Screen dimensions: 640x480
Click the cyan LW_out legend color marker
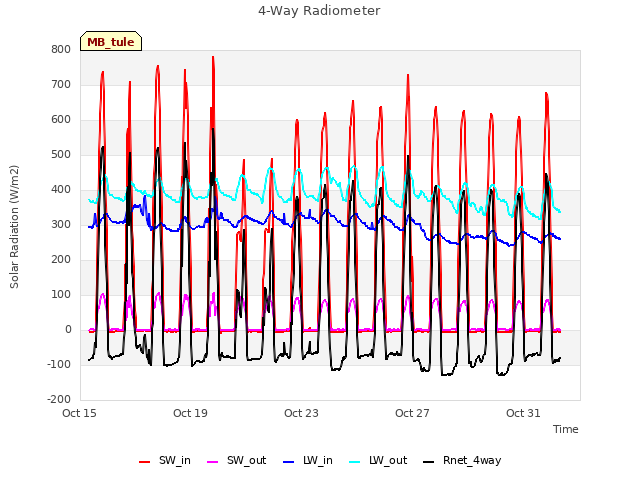click(355, 462)
